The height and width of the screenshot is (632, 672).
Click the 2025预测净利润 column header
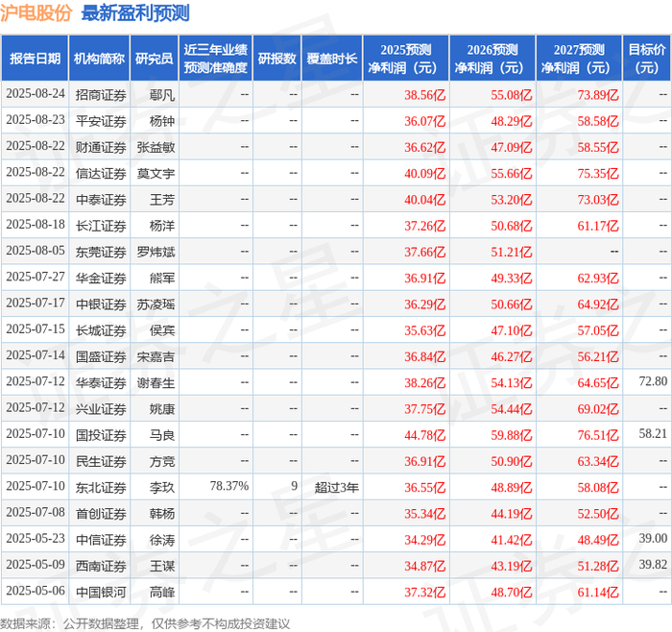[x=406, y=59]
